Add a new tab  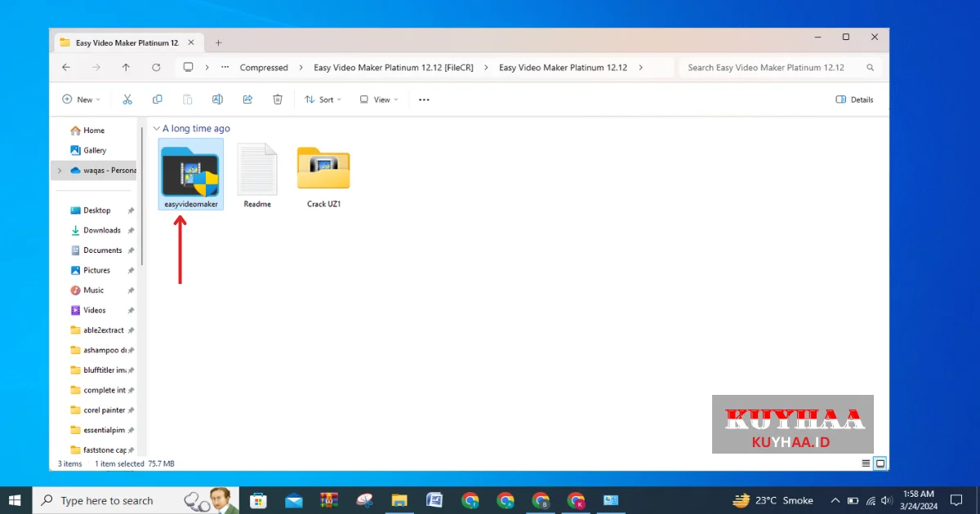218,42
